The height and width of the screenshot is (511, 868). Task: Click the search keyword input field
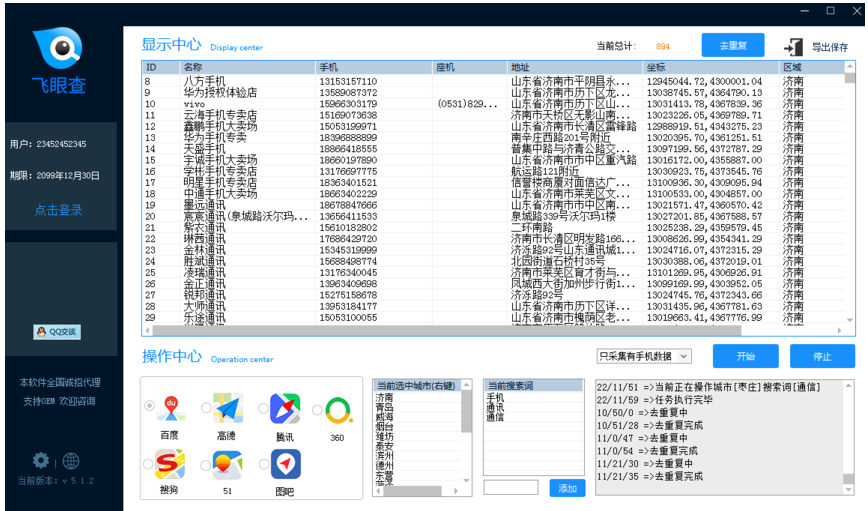510,487
